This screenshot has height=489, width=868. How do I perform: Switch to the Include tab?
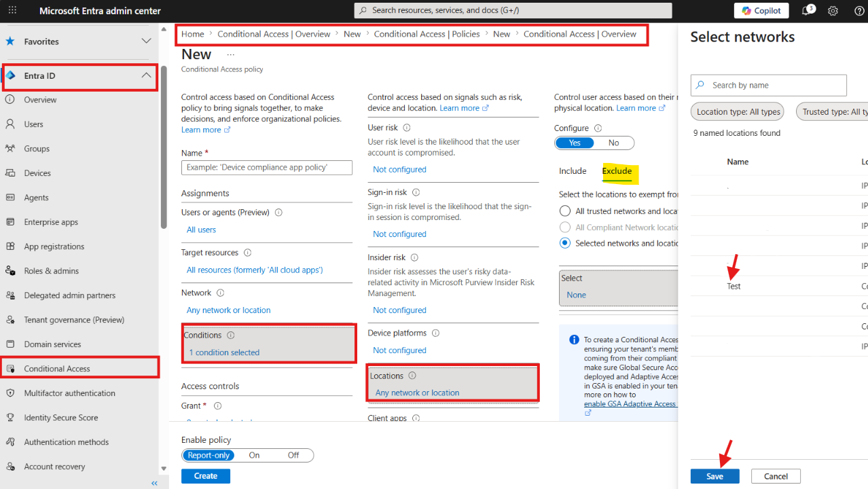573,171
